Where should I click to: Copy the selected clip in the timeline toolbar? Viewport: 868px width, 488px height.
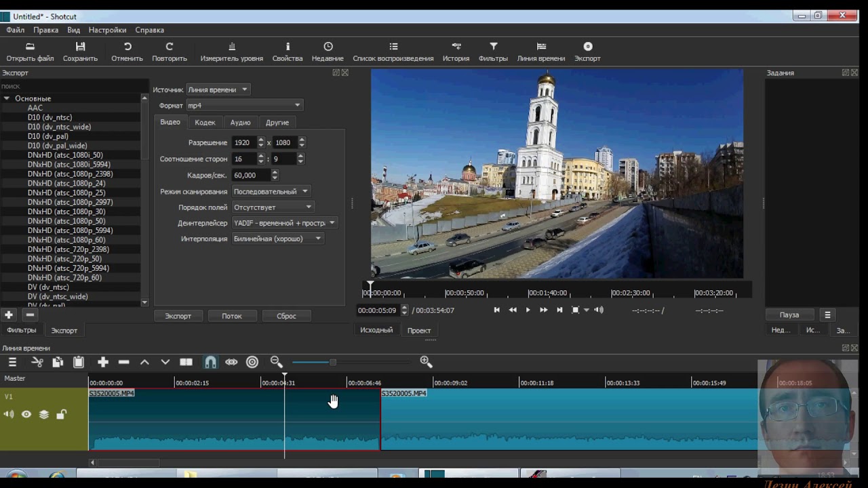pos(58,362)
